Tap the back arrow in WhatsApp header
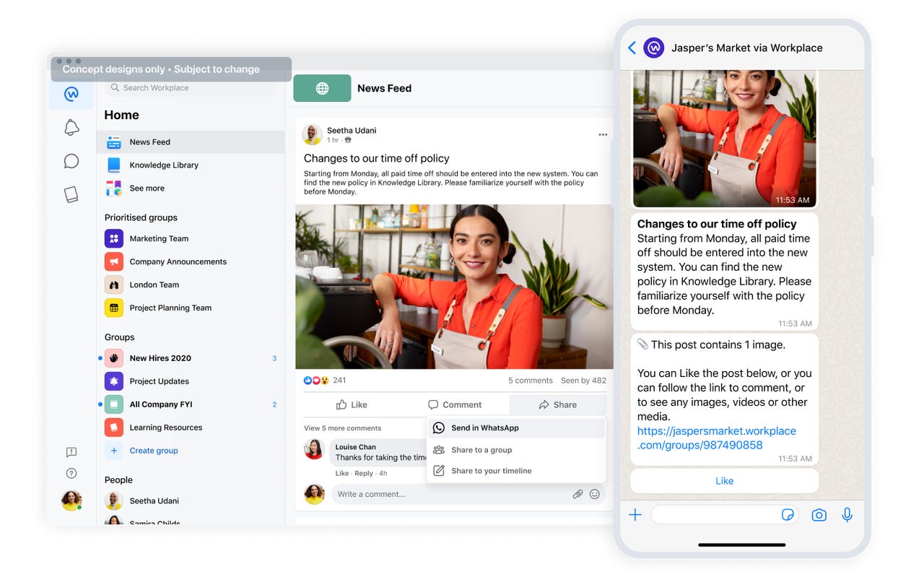This screenshot has height=577, width=924. pos(632,48)
